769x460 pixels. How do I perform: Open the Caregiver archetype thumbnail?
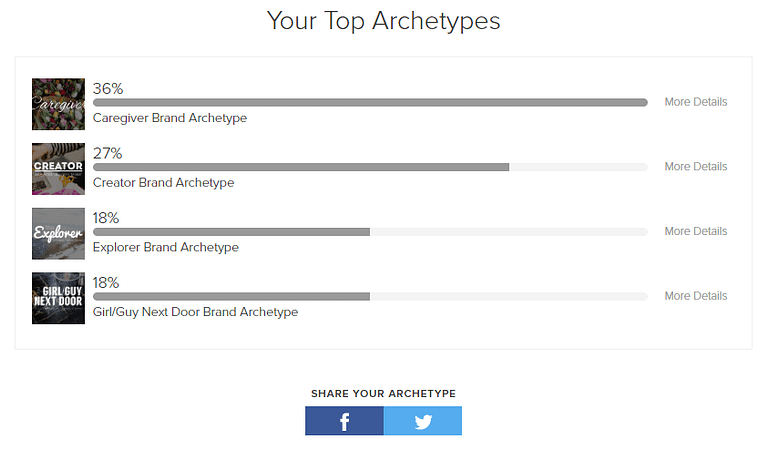pyautogui.click(x=58, y=104)
